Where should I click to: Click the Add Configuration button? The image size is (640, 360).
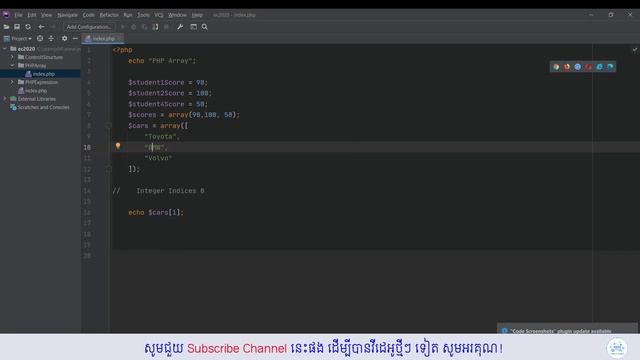[x=89, y=27]
